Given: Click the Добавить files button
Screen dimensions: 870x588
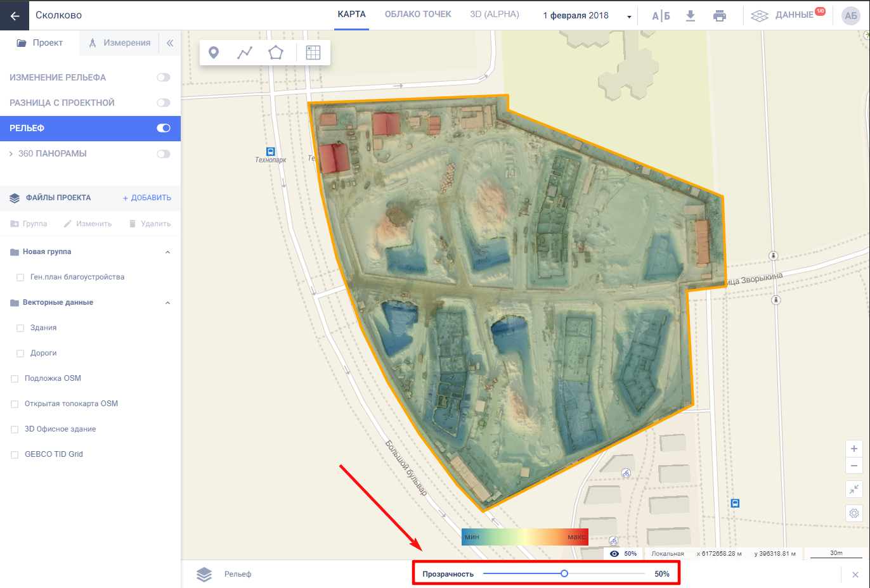Looking at the screenshot, I should [x=147, y=198].
